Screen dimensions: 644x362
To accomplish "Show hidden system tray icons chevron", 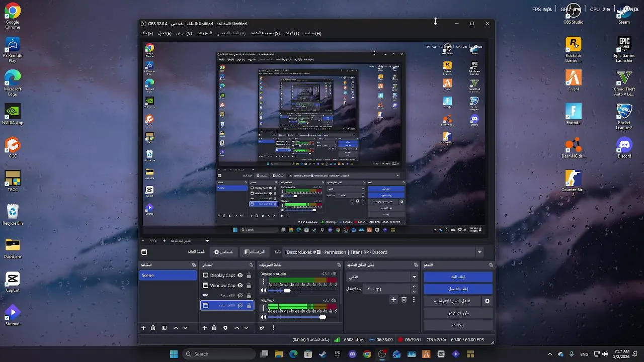I will click(x=549, y=354).
